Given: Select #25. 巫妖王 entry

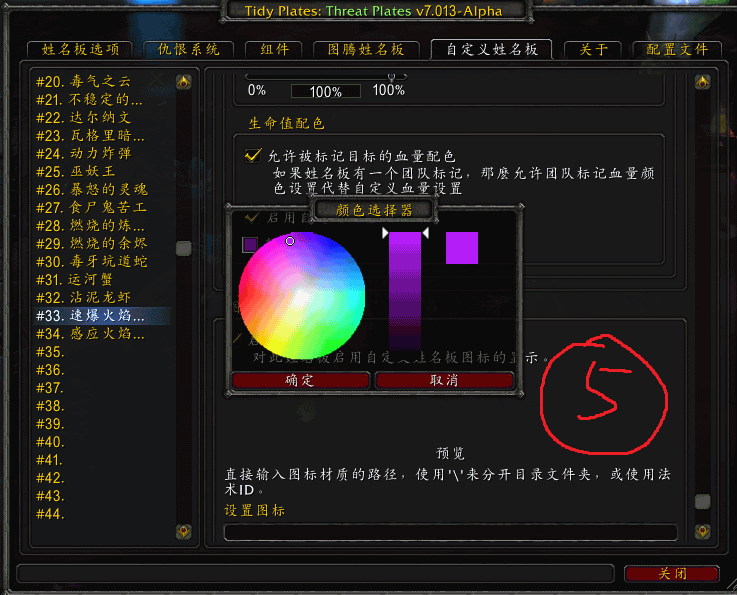Looking at the screenshot, I should [101, 172].
